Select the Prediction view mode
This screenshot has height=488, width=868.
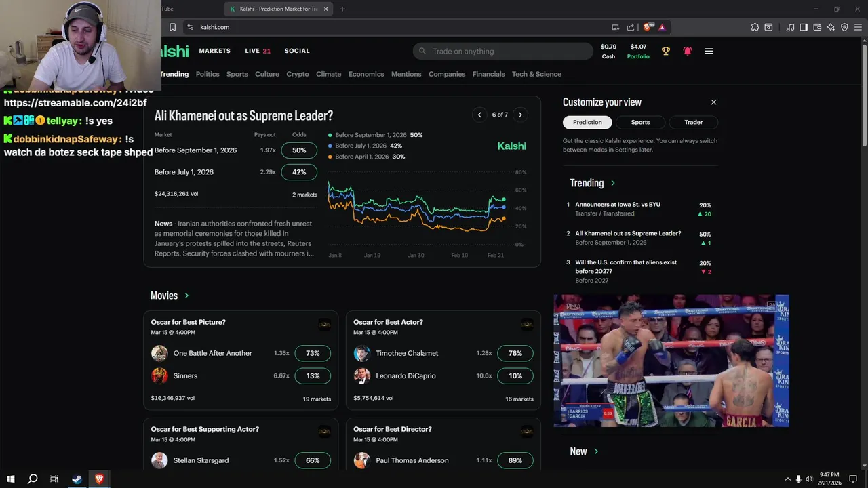click(x=587, y=122)
